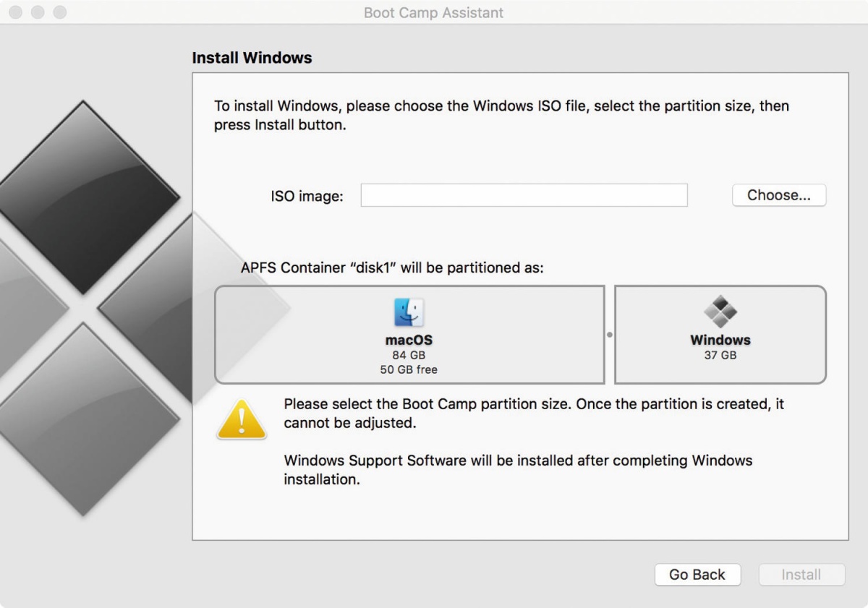The width and height of the screenshot is (868, 608).
Task: Go Back to the previous step
Action: pyautogui.click(x=697, y=575)
